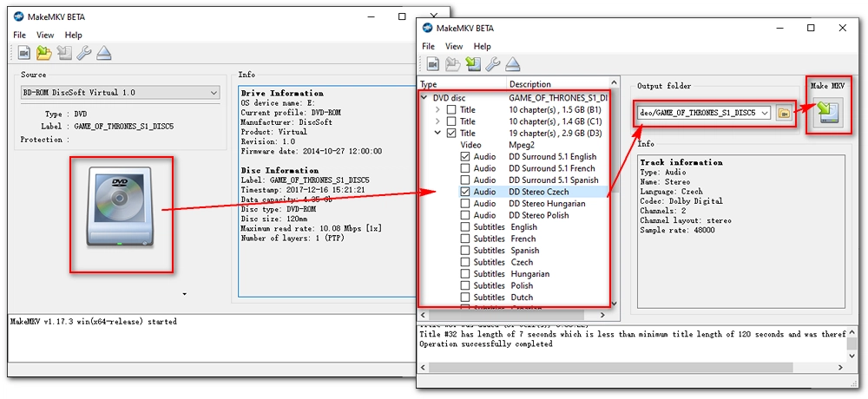This screenshot has height=399, width=868.
Task: Expand the 1.5 GB (B1) Title node
Action: click(x=437, y=109)
